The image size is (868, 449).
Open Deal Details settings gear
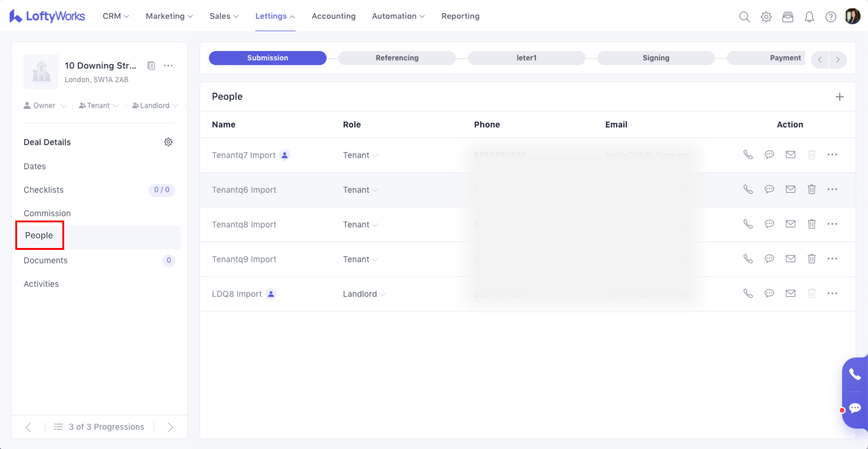tap(168, 142)
